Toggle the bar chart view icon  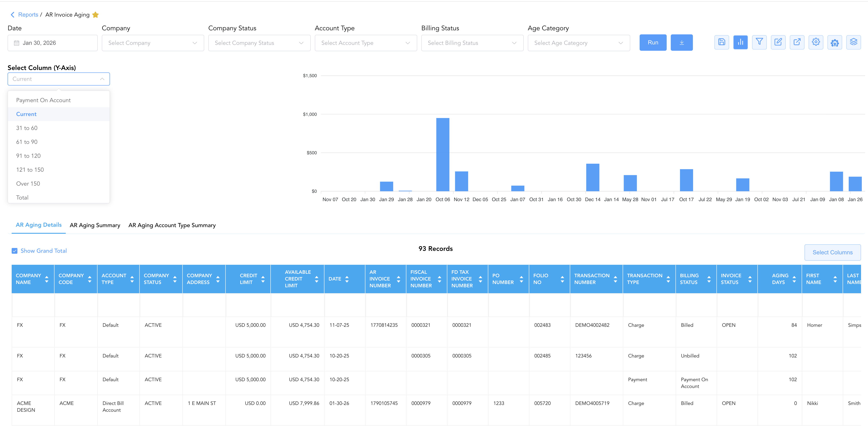pos(740,42)
